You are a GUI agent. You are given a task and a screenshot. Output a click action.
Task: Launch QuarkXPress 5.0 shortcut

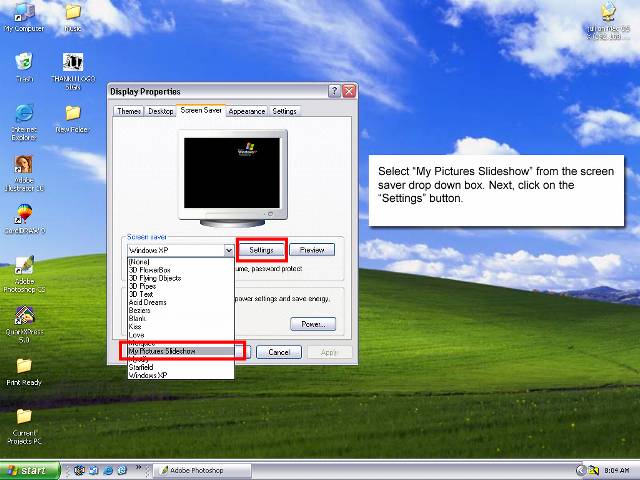(24, 325)
